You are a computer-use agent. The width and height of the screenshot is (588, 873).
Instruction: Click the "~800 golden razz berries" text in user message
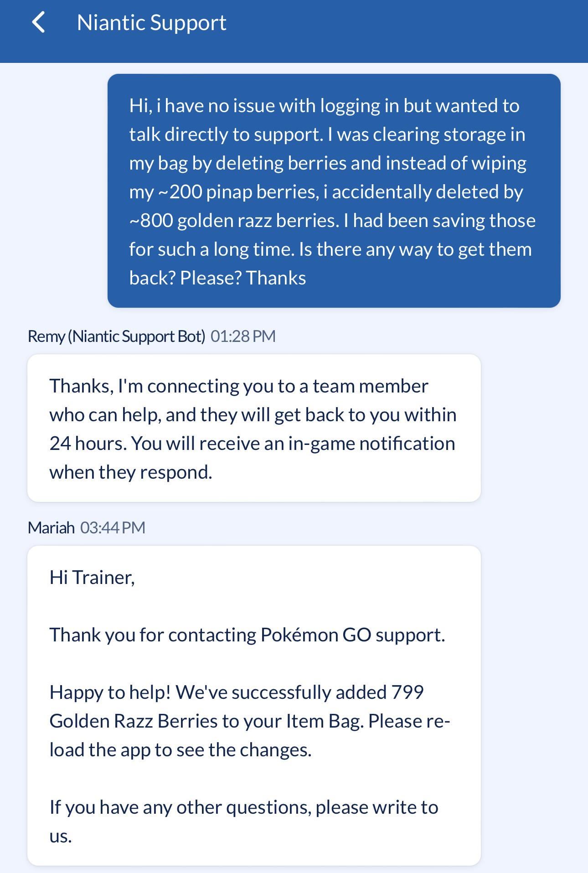click(234, 221)
